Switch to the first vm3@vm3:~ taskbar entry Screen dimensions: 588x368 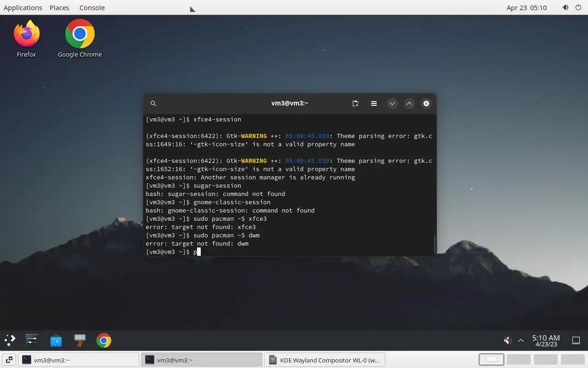coord(78,360)
